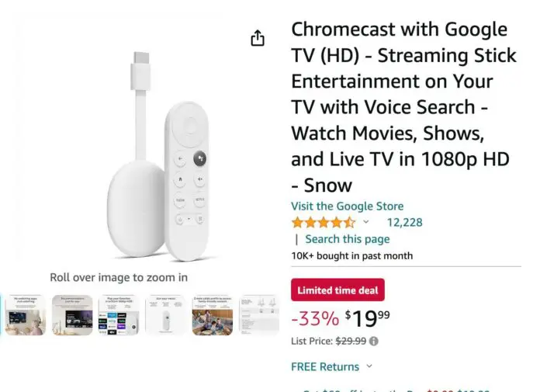The image size is (540, 392).
Task: Click the FREE Returns link text
Action: tap(325, 366)
